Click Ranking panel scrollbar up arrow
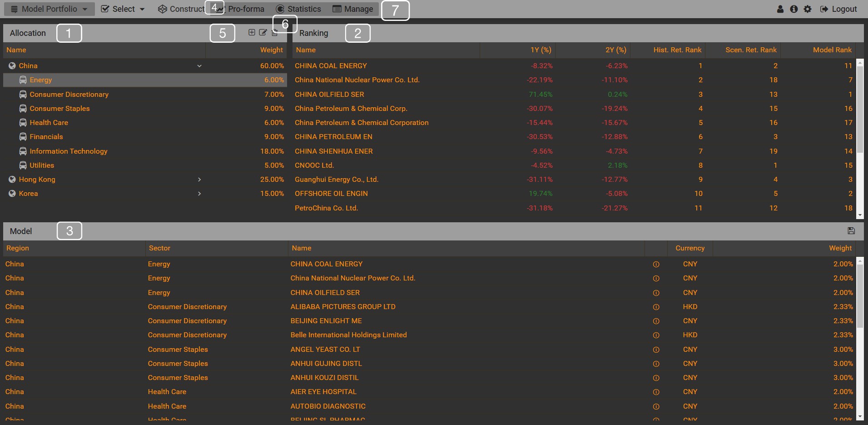868x425 pixels. tap(860, 62)
